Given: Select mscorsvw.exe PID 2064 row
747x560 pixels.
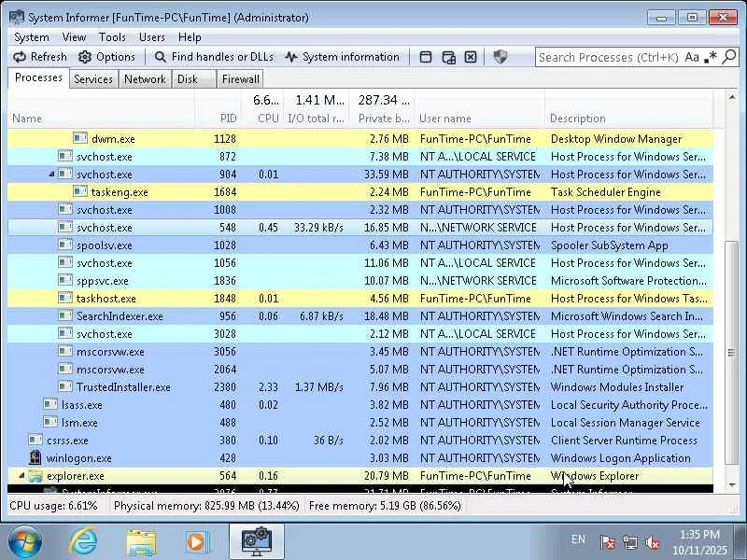Looking at the screenshot, I should tap(360, 369).
